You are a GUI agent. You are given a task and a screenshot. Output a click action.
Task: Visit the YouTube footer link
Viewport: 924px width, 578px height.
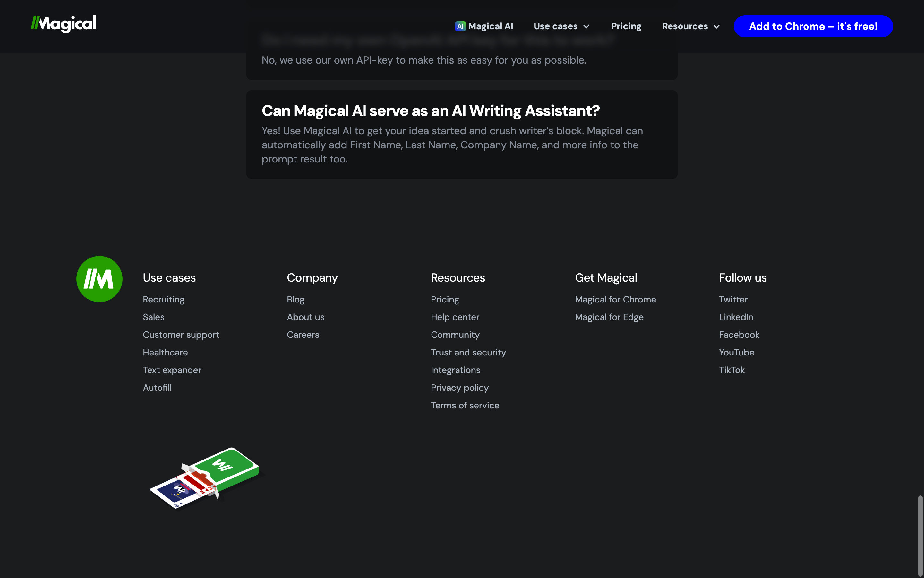coord(737,353)
